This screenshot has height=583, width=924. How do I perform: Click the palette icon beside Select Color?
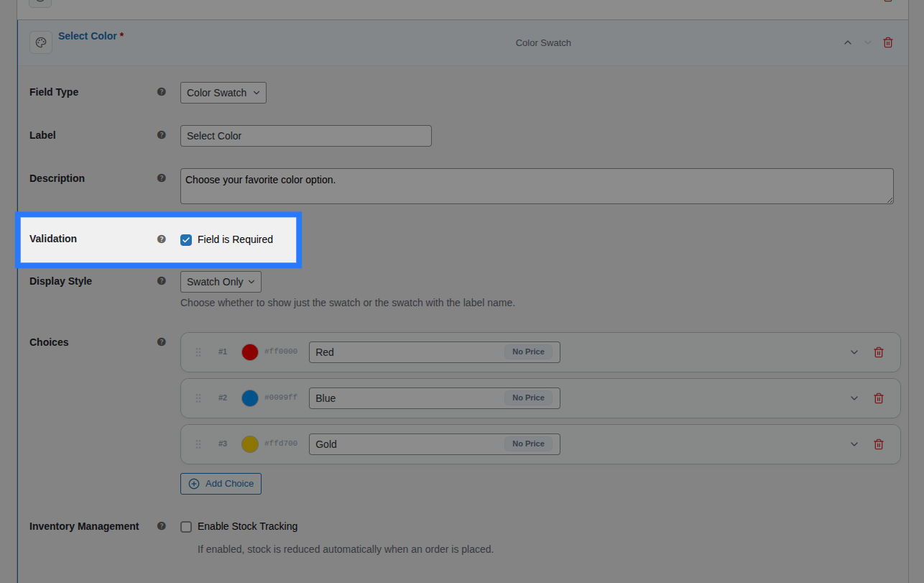pyautogui.click(x=41, y=42)
